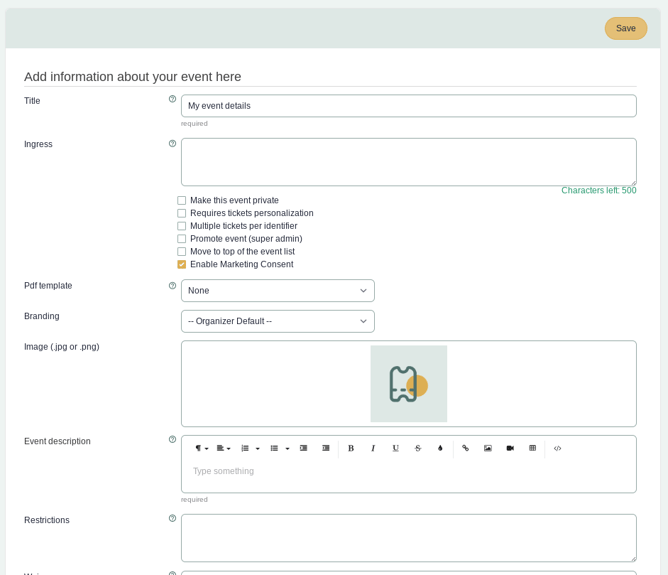Open code view in description editor
The width and height of the screenshot is (668, 575).
557,448
